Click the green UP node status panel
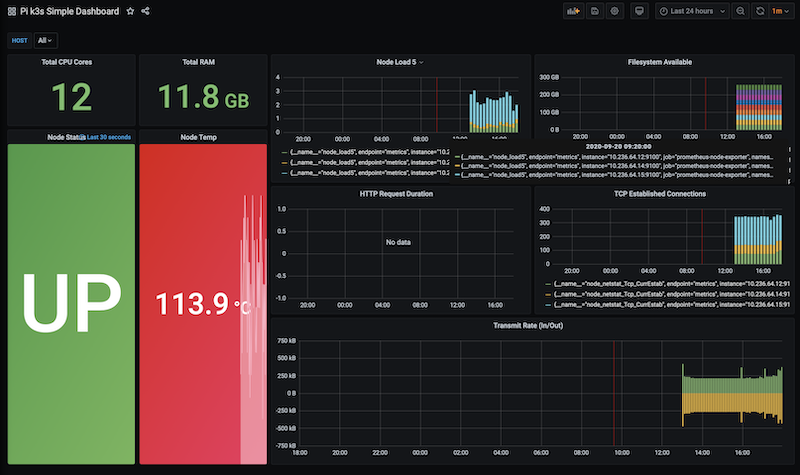Screen dimensions: 800x475 click(71, 304)
